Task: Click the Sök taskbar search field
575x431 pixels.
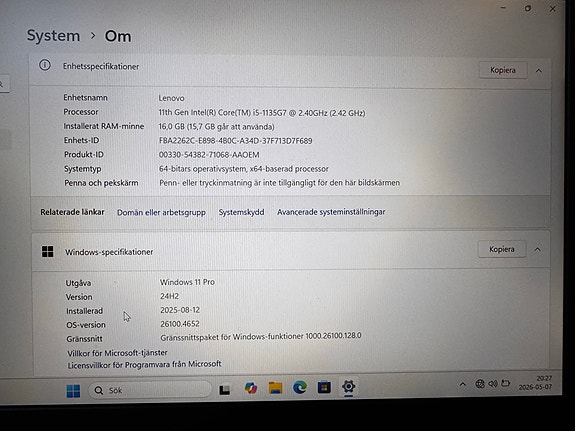Action: [150, 390]
